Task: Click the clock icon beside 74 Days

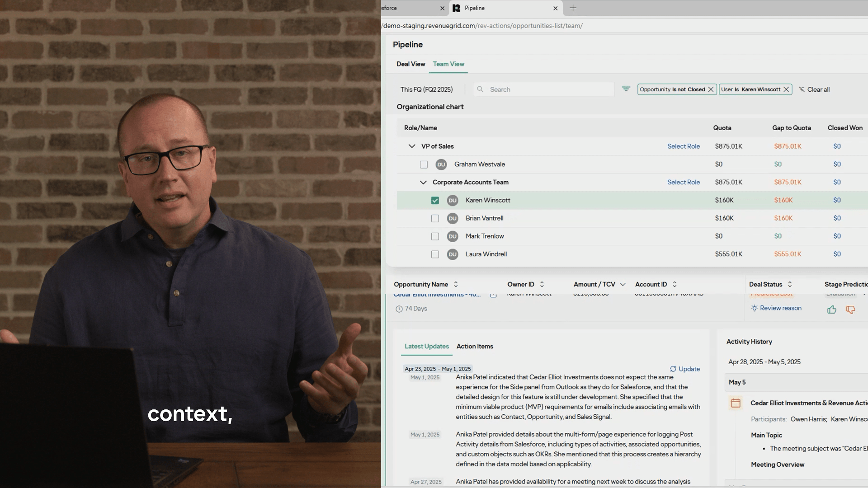Action: pos(399,309)
